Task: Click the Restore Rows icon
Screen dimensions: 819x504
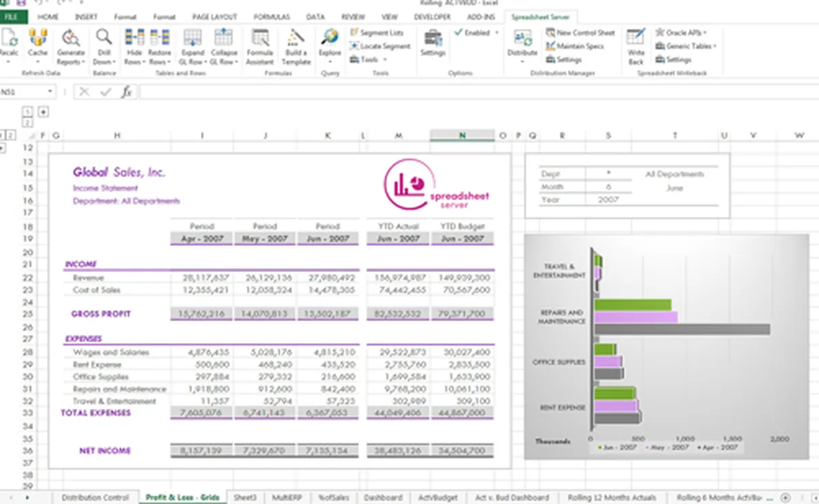Action: click(x=159, y=38)
